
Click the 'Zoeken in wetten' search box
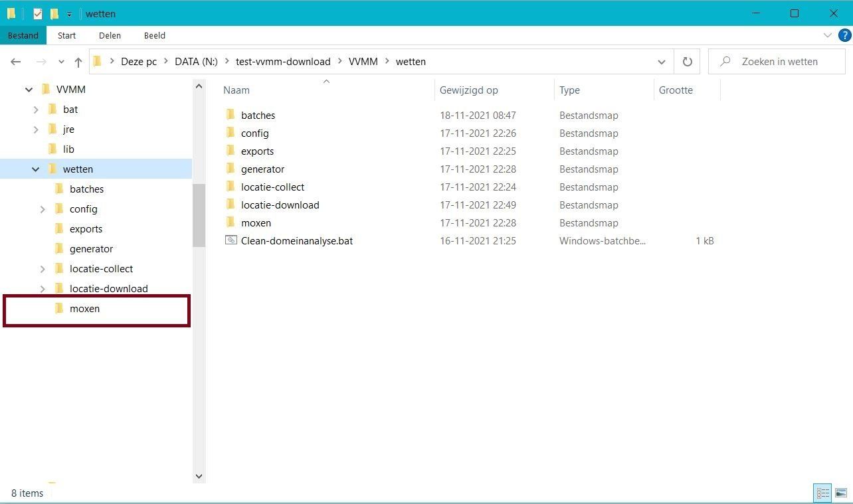tap(777, 62)
